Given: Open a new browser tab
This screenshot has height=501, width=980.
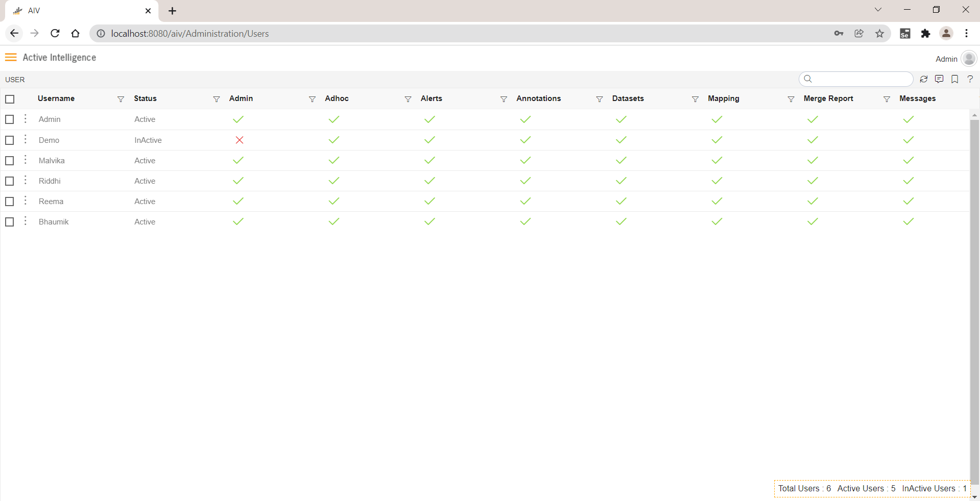Looking at the screenshot, I should [x=173, y=11].
